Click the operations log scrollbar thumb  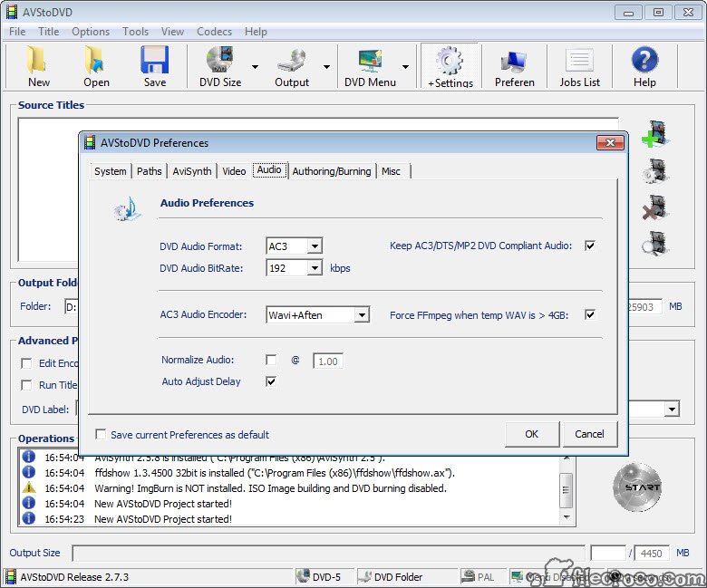pos(567,490)
